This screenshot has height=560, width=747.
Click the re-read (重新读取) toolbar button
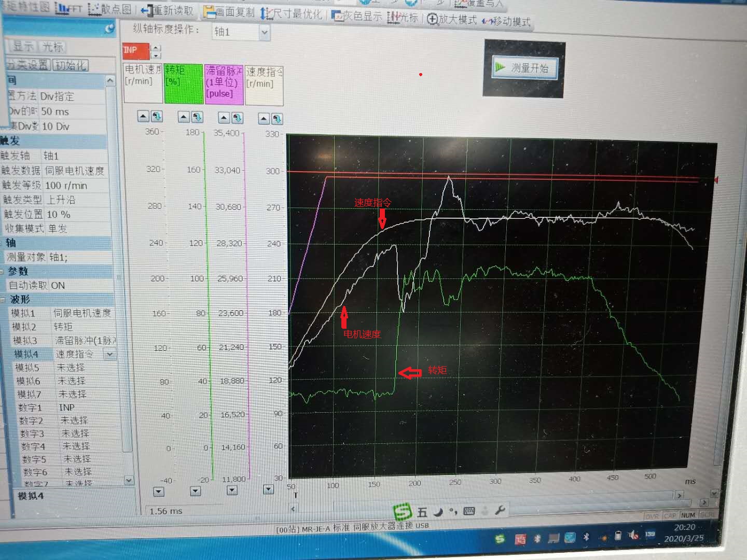point(167,10)
